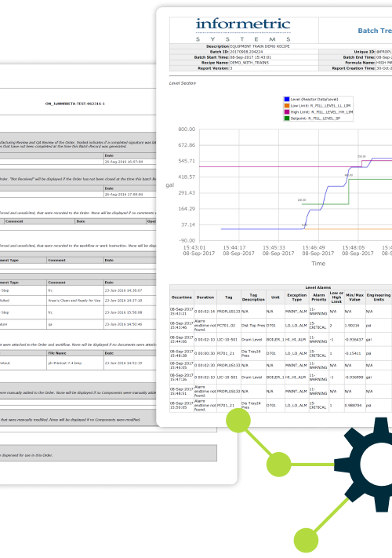Viewport: 392px width, 558px height.
Task: Click date 26-Aug-2016 17:08:04 in left report
Action: pyautogui.click(x=124, y=195)
